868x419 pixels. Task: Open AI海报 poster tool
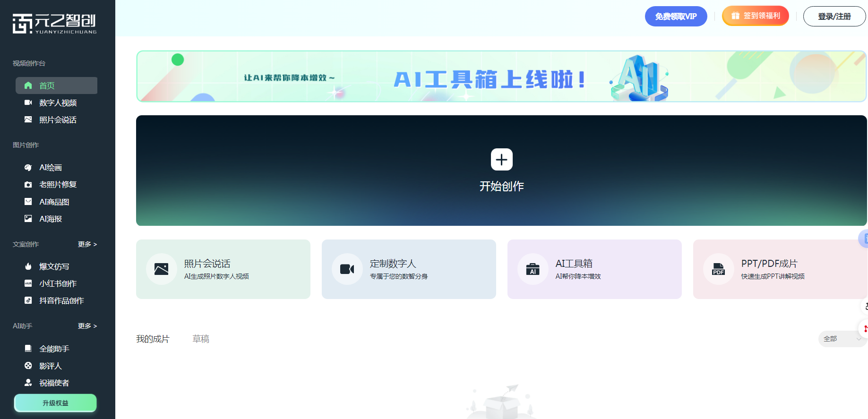click(50, 219)
